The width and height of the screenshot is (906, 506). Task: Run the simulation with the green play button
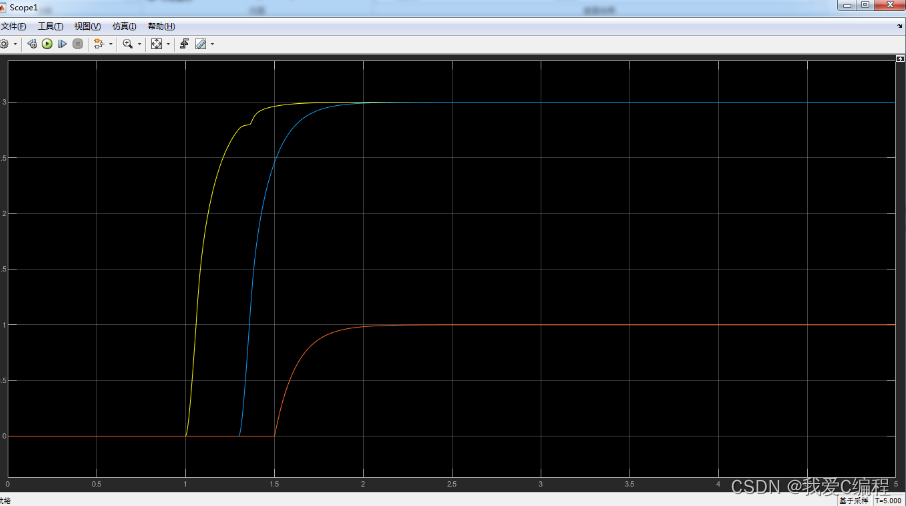tap(47, 44)
